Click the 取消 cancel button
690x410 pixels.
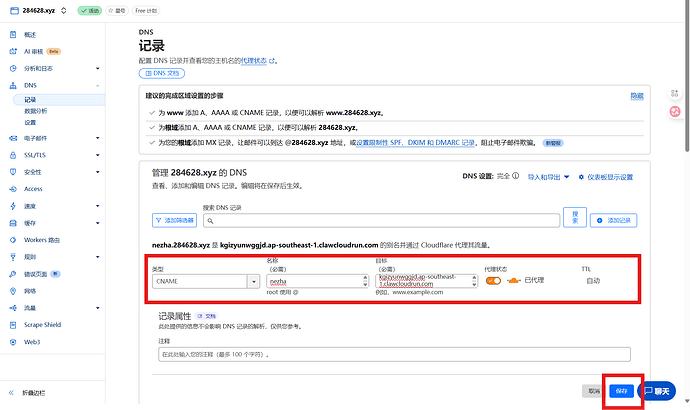coord(594,391)
